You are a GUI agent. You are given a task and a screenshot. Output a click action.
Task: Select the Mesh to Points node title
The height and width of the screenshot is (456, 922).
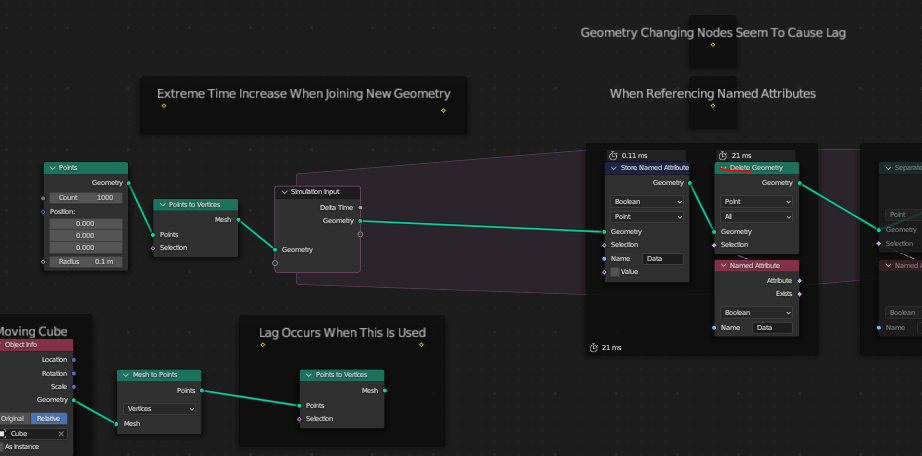click(x=155, y=375)
